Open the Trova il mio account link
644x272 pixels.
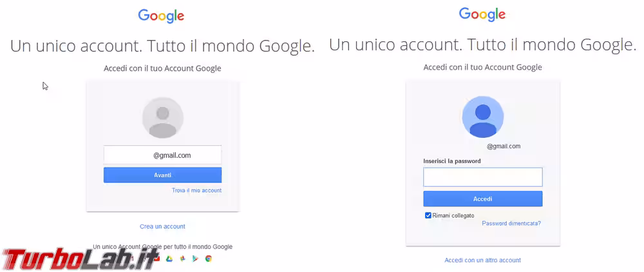196,191
